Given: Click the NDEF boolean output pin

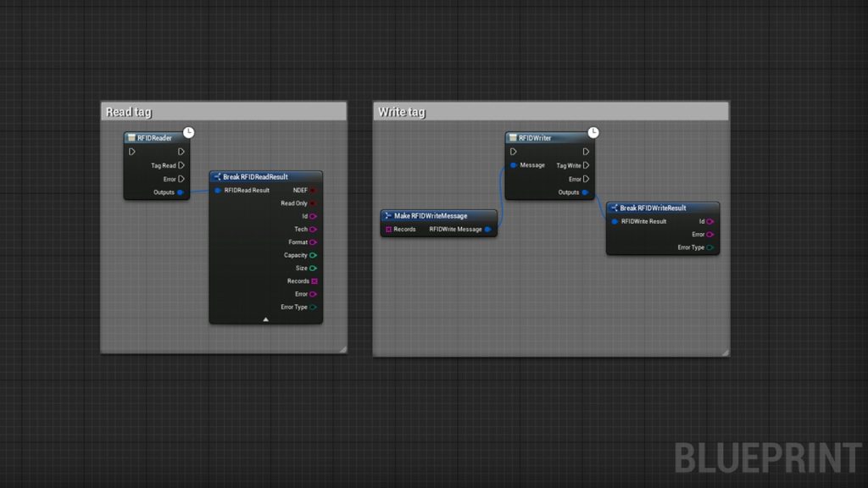Looking at the screenshot, I should (x=313, y=191).
